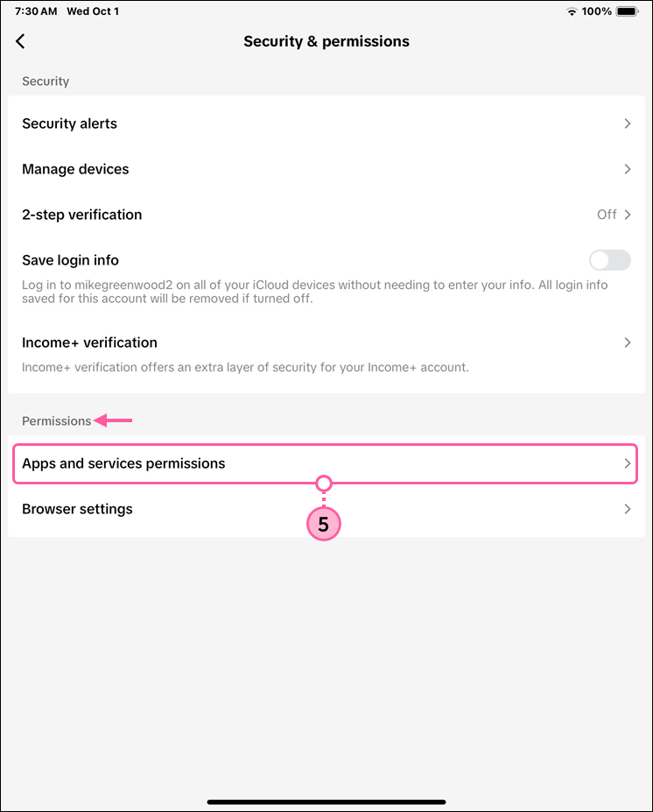Click the chevron beside Browser settings

click(627, 508)
